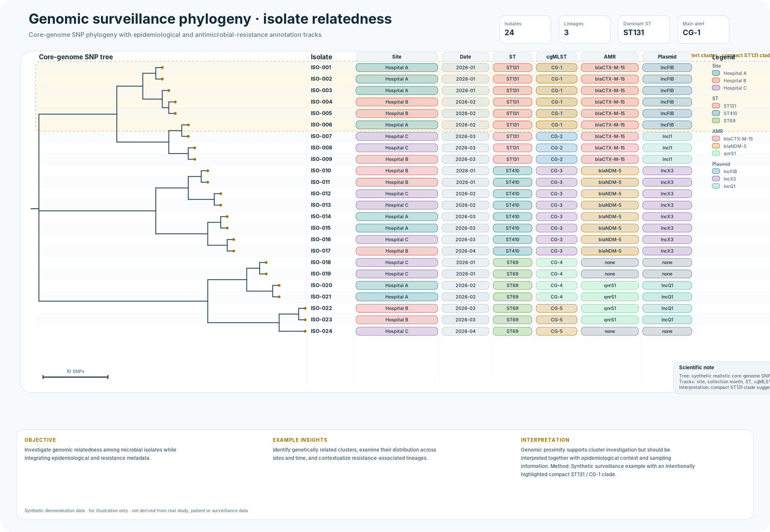Click the tree tip node for ISO-024
The image size is (770, 532).
coord(305,331)
